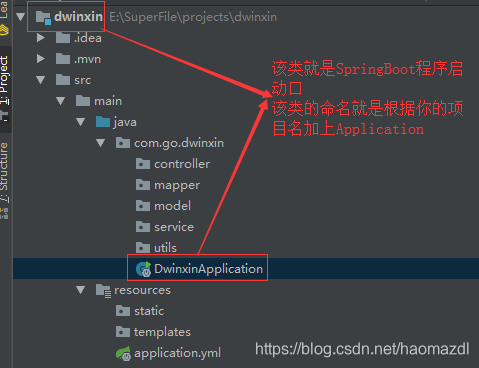This screenshot has width=479, height=368.
Task: Click the com.go.dwinxin package icon
Action: [x=123, y=143]
